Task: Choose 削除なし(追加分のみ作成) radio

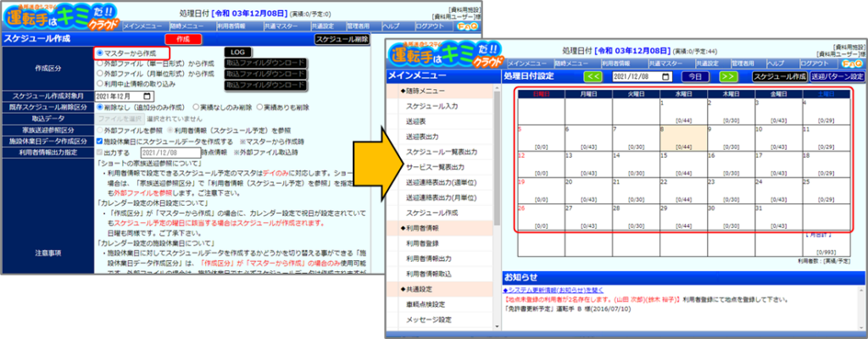Action: (x=100, y=107)
